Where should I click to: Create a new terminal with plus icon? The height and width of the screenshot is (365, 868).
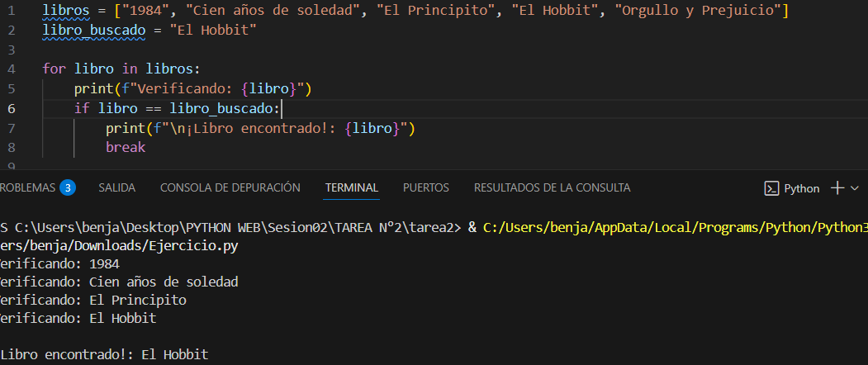[x=837, y=188]
